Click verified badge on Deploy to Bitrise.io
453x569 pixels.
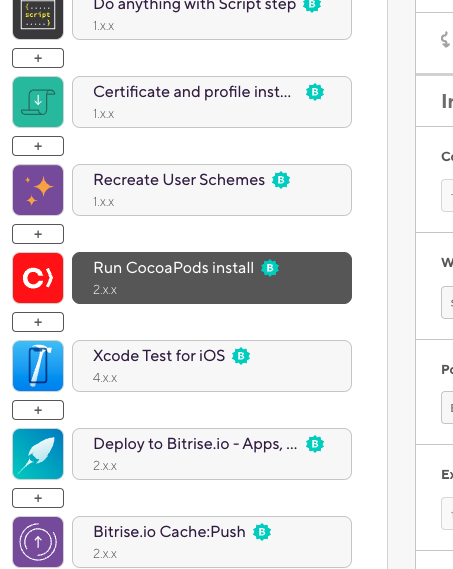click(x=315, y=444)
